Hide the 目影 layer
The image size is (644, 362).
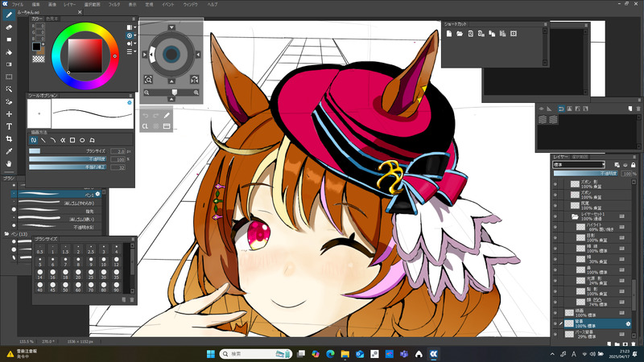coord(555,237)
